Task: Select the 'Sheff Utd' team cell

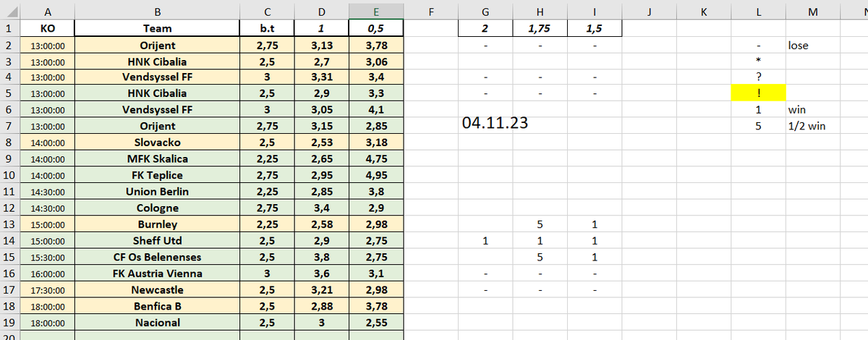Action: pyautogui.click(x=157, y=240)
